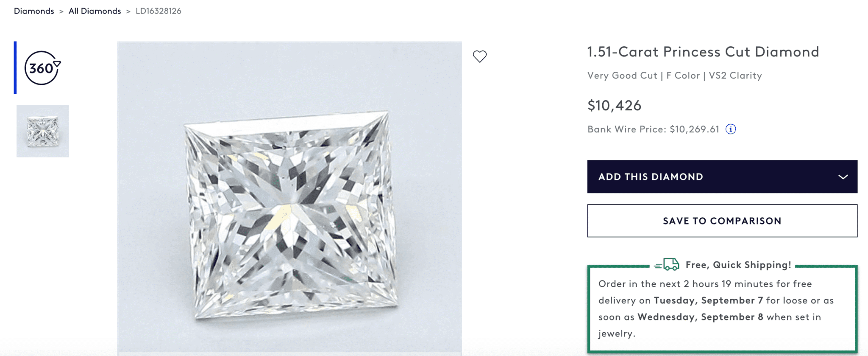
Task: Open the All Diamonds breadcrumb link
Action: 94,11
